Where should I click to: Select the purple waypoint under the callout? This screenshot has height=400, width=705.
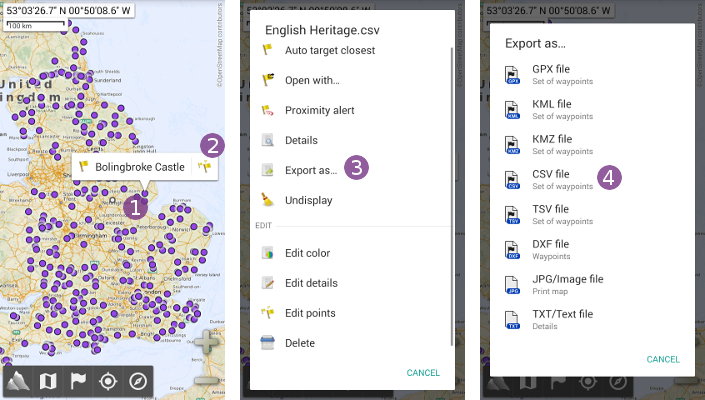[x=145, y=193]
